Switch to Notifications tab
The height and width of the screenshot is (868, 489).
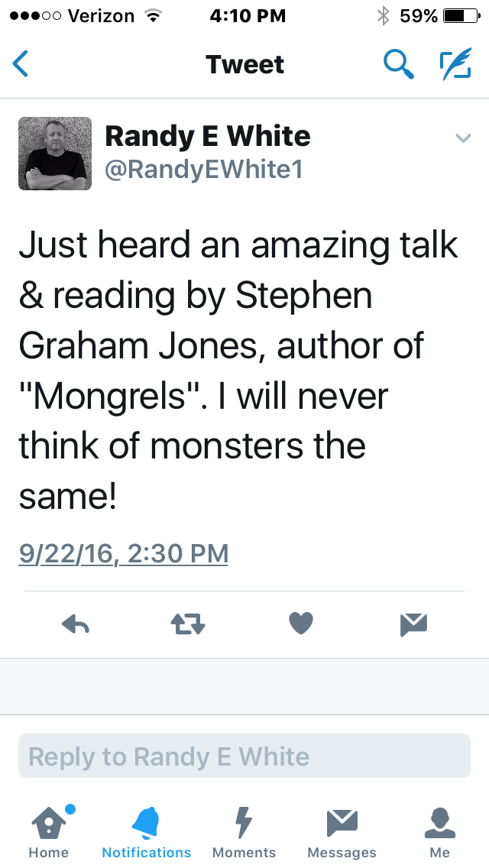coord(147,831)
